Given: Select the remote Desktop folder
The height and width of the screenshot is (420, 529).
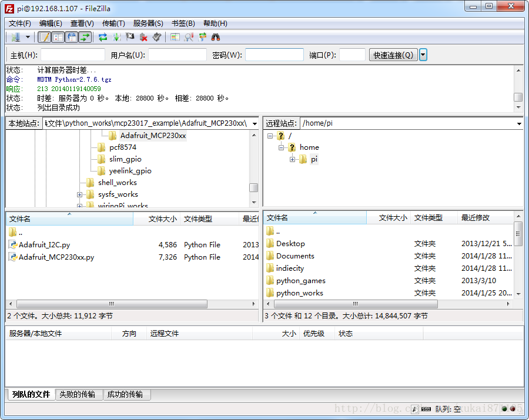Looking at the screenshot, I should [x=290, y=243].
